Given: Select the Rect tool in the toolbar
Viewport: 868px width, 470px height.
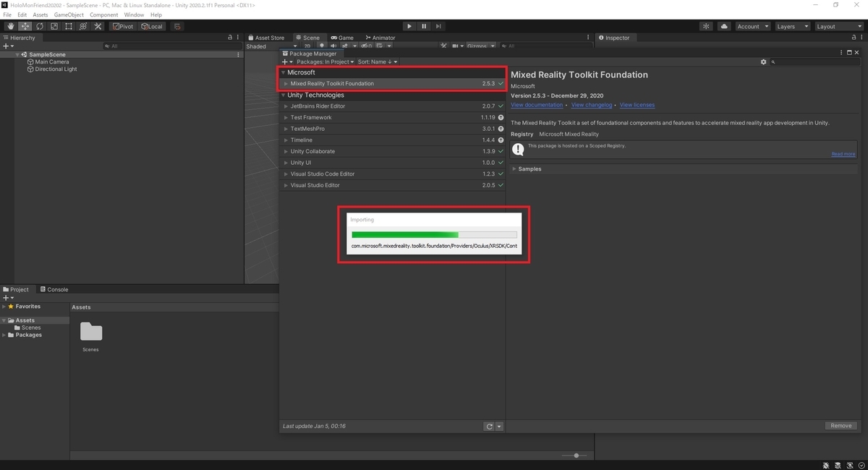Looking at the screenshot, I should 69,26.
